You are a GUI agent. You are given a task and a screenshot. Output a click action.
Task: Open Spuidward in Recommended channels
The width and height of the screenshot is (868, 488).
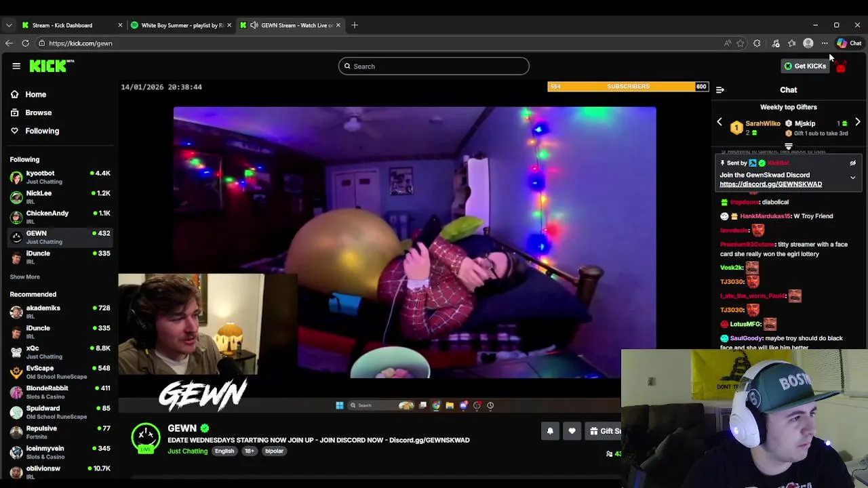pyautogui.click(x=60, y=412)
